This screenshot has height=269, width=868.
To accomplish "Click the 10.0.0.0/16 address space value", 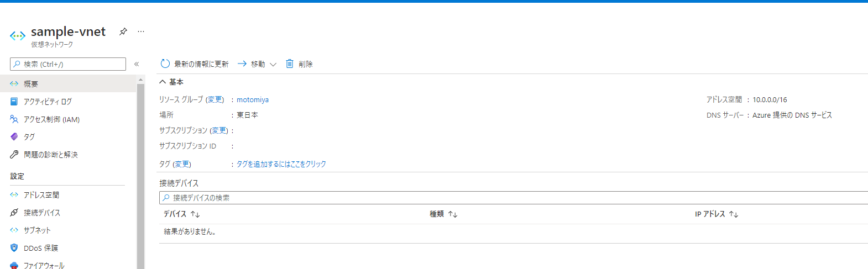I will coord(770,100).
